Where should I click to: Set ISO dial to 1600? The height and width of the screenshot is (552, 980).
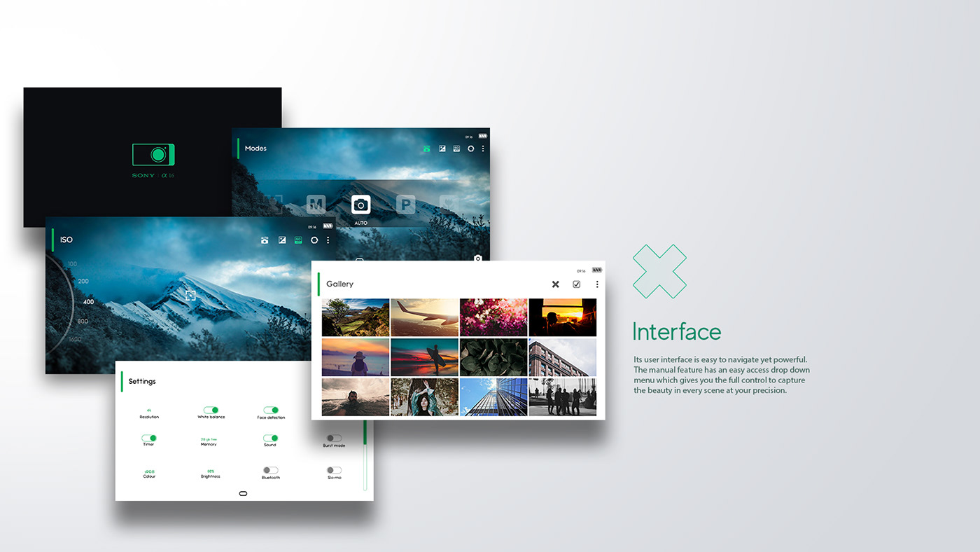75,339
